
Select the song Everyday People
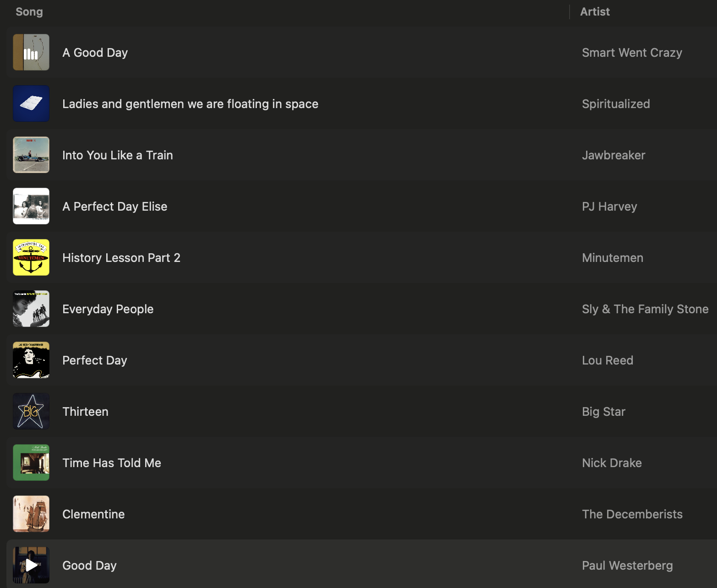coord(108,309)
